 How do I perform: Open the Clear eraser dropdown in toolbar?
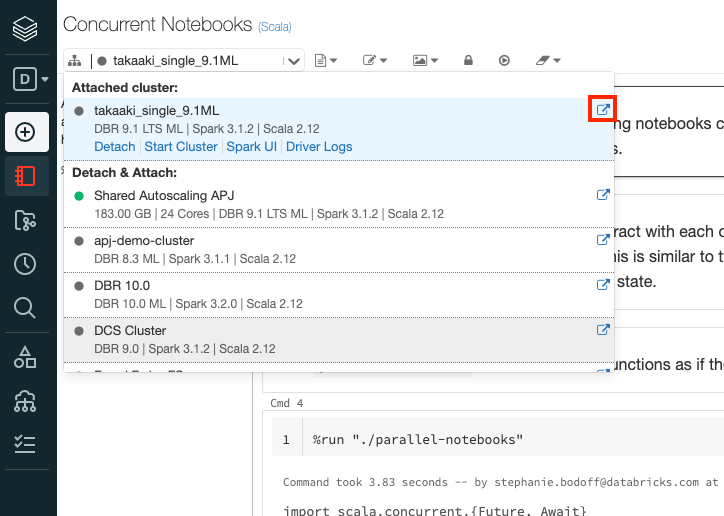tap(548, 60)
